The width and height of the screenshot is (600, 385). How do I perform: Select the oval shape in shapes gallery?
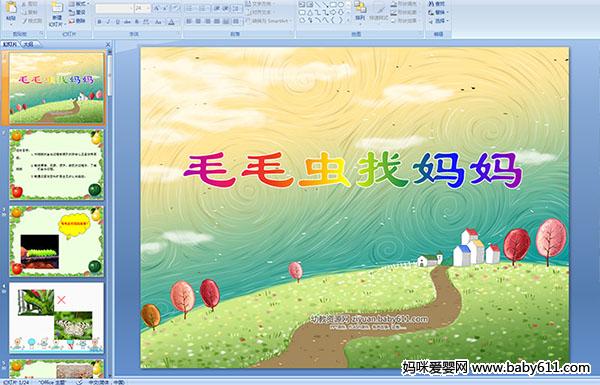(x=340, y=5)
